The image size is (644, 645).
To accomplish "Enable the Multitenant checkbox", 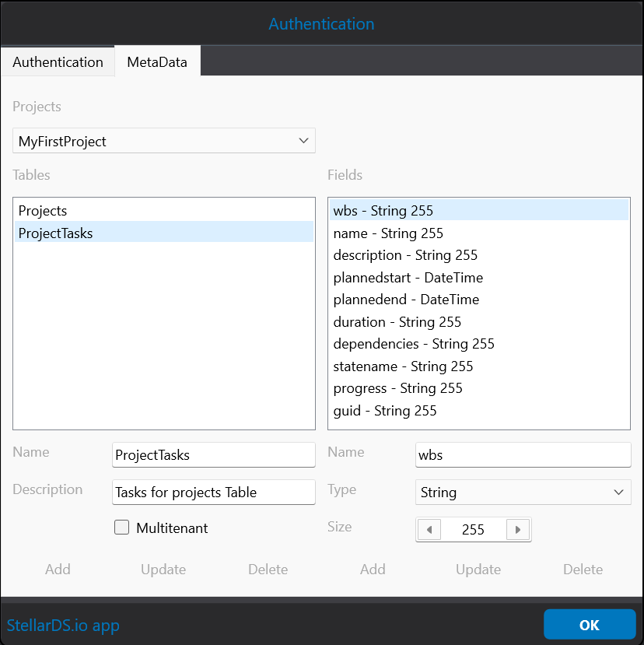I will (122, 528).
